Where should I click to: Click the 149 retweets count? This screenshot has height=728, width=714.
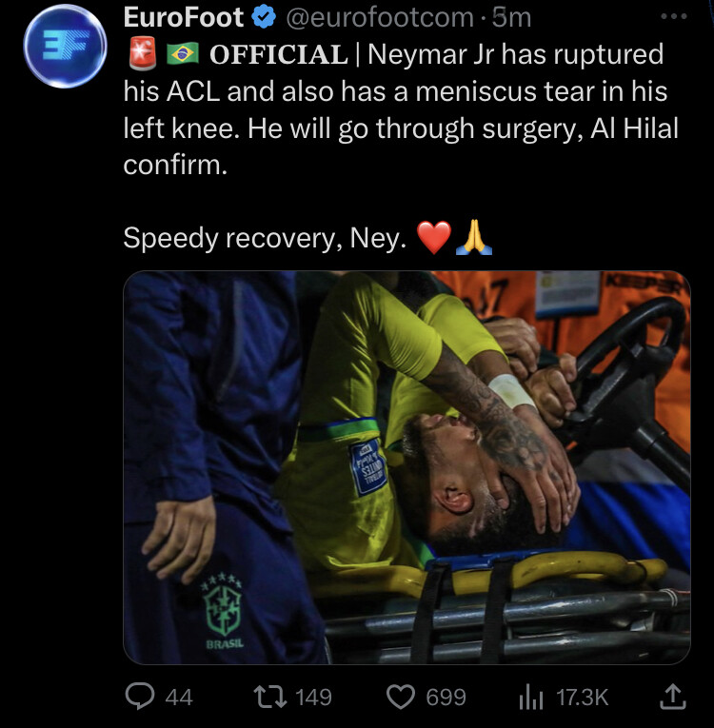[313, 698]
